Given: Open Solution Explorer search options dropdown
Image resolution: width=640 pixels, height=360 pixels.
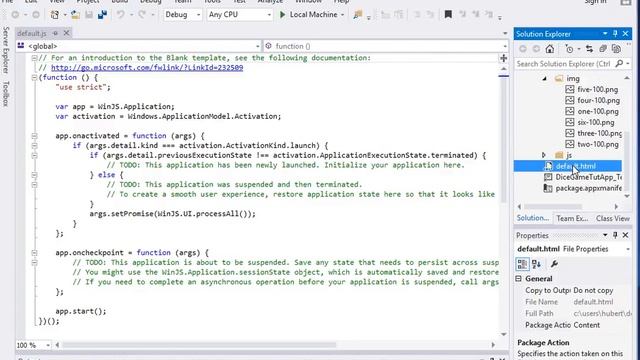Looking at the screenshot, I should tap(628, 64).
